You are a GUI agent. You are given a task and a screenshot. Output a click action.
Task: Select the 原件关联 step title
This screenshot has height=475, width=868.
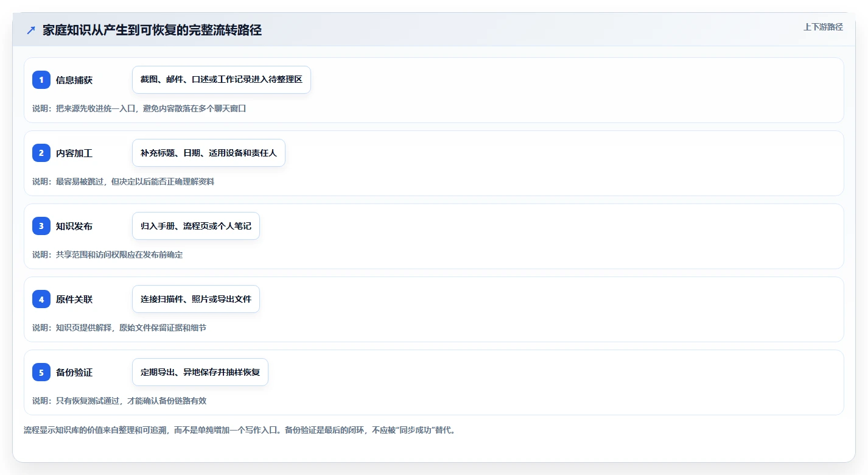pos(74,299)
